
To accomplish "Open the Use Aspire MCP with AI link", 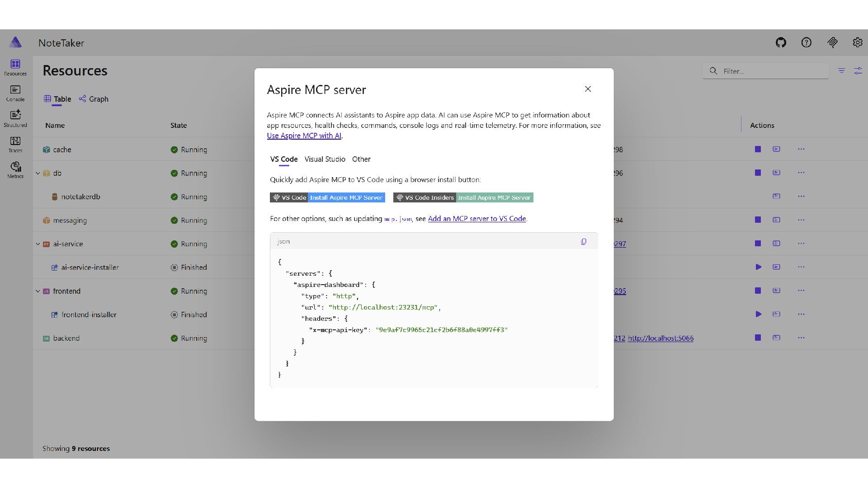I will pos(304,136).
